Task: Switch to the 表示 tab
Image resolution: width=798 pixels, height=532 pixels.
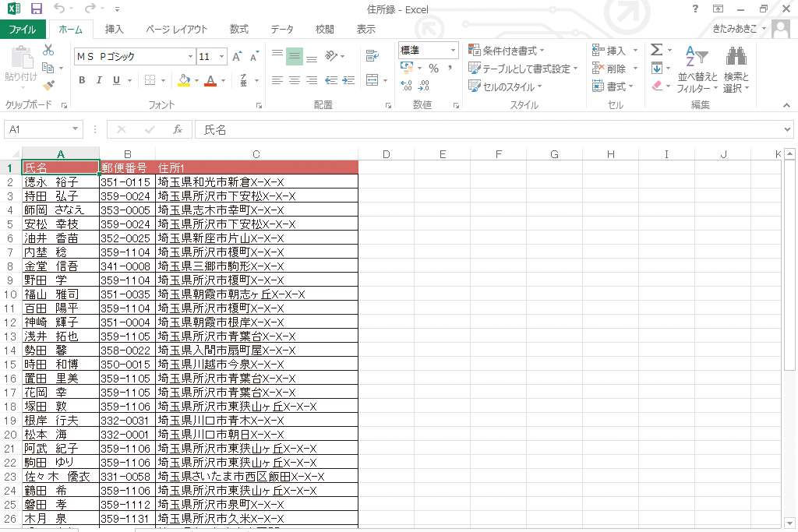Action: coord(366,30)
